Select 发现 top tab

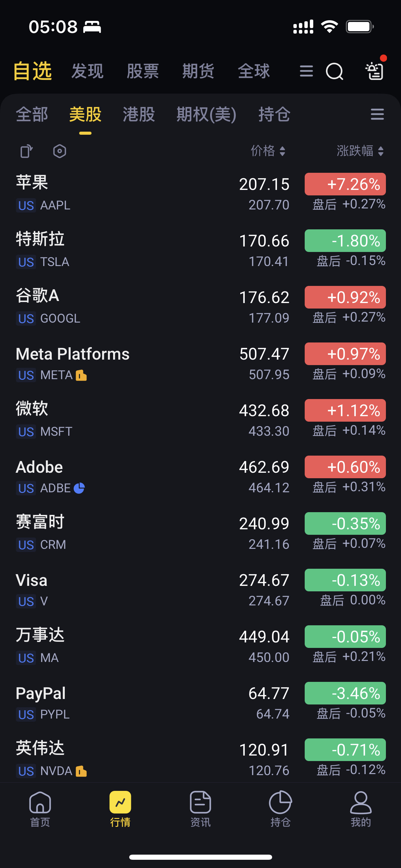87,71
